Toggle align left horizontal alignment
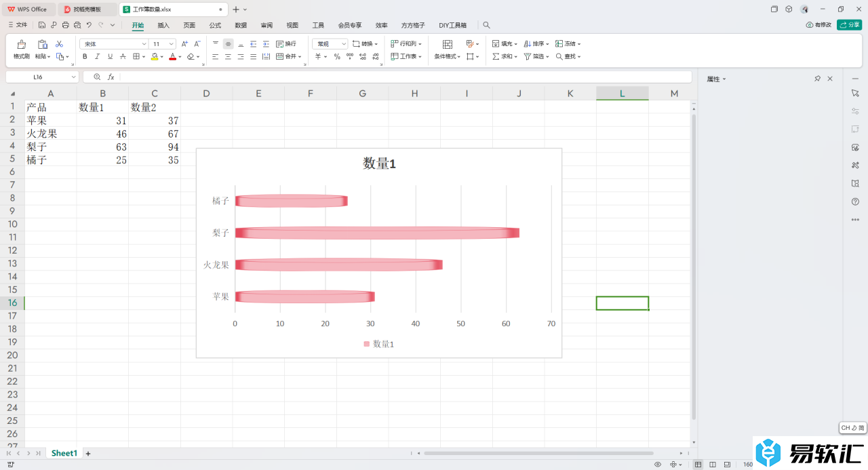This screenshot has height=470, width=868. click(216, 57)
